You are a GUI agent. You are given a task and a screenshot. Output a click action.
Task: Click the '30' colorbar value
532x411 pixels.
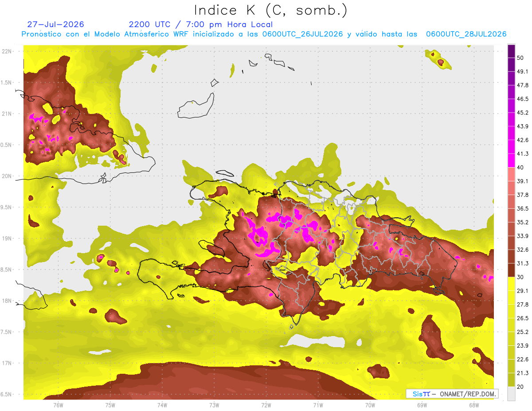click(x=520, y=277)
